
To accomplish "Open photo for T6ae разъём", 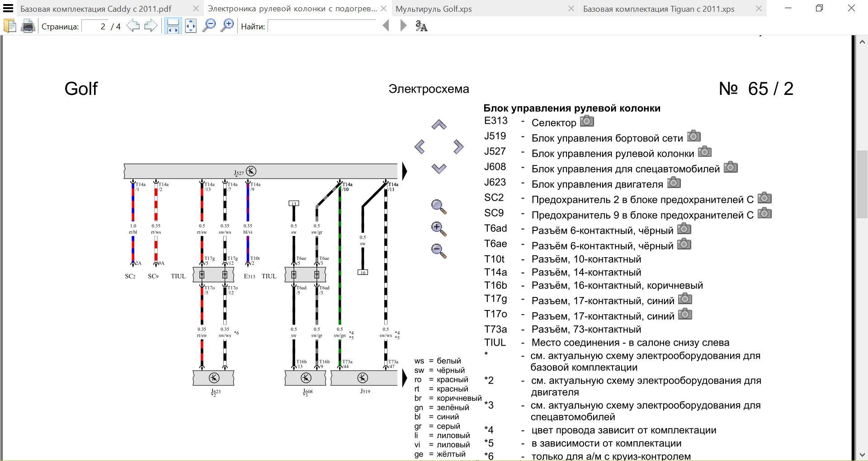I will point(684,244).
